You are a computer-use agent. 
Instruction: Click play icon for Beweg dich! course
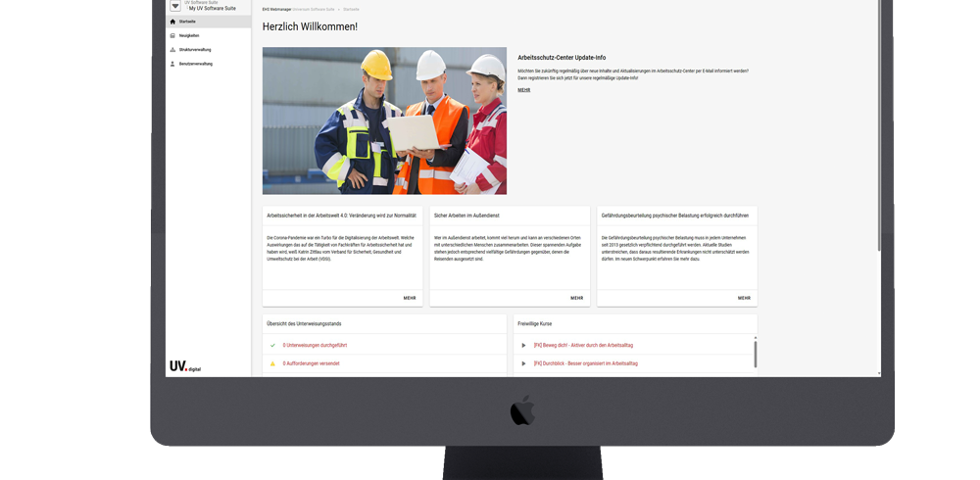[523, 345]
